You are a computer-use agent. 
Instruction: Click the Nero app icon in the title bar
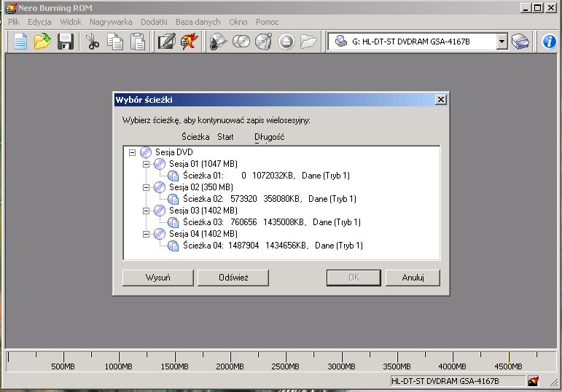[x=11, y=7]
